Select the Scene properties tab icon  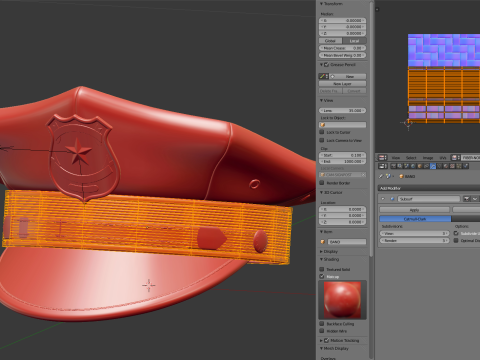click(x=406, y=166)
